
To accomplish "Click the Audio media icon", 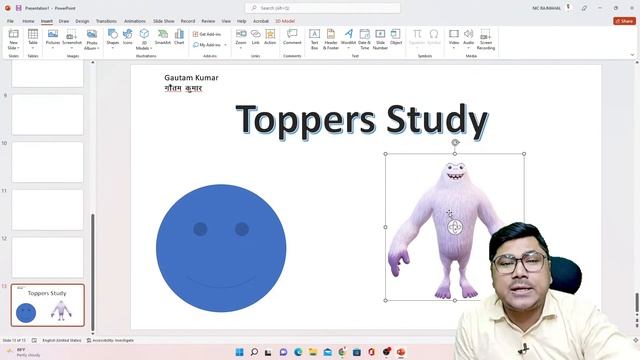I will tap(469, 34).
